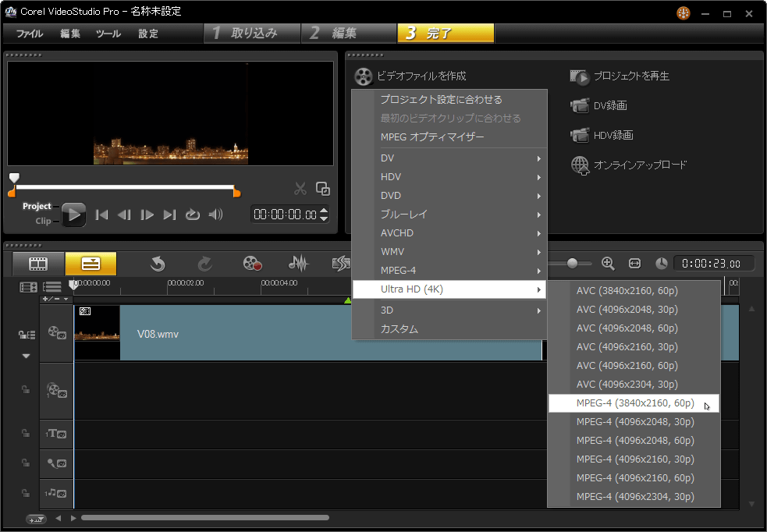Click the Create Video File (ビデオファイルを作成) icon

click(x=363, y=76)
